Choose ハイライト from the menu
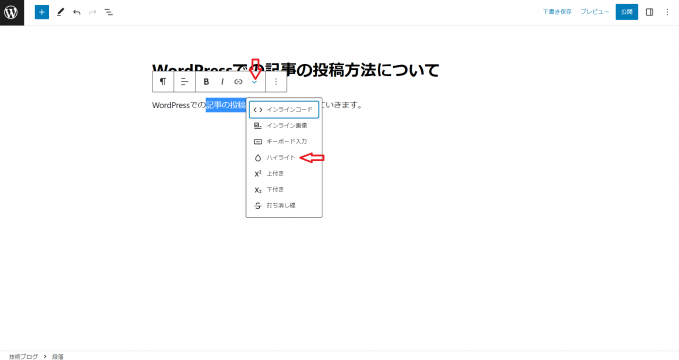Viewport: 679px width, 360px height. [x=284, y=158]
